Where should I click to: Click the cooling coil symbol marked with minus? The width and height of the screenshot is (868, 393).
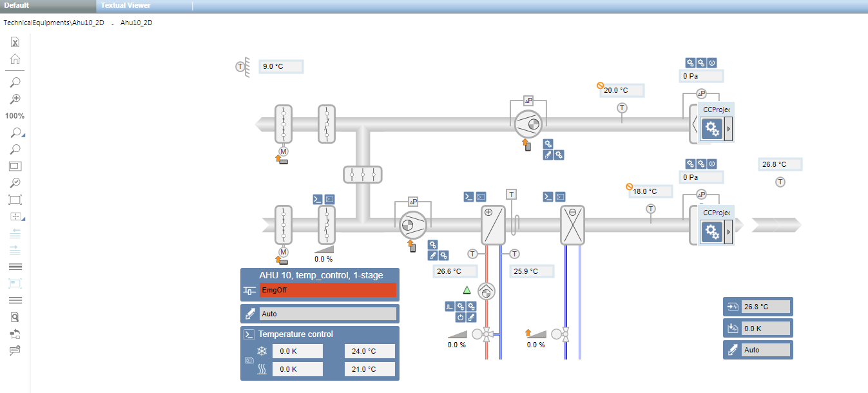pyautogui.click(x=572, y=225)
